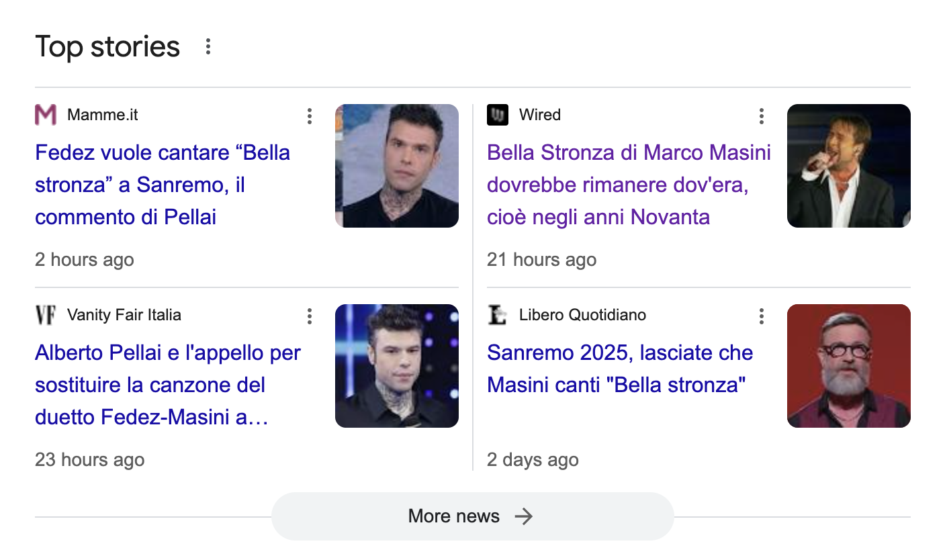
Task: Open the Libero Quotidiano story thumbnail
Action: coord(848,366)
